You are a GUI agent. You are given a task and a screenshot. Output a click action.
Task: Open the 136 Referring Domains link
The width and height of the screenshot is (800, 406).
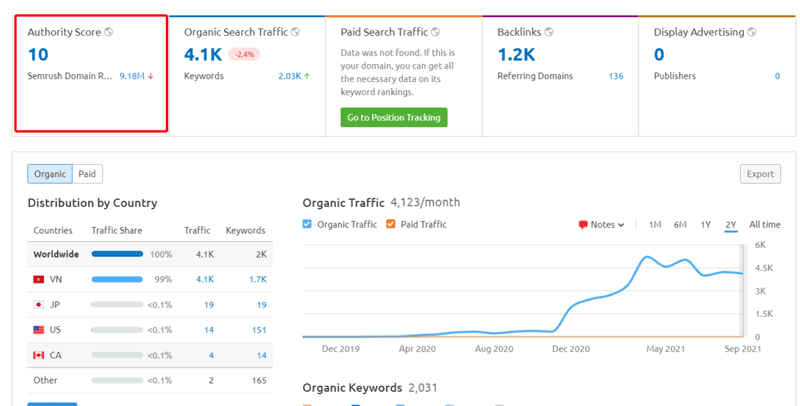[615, 76]
